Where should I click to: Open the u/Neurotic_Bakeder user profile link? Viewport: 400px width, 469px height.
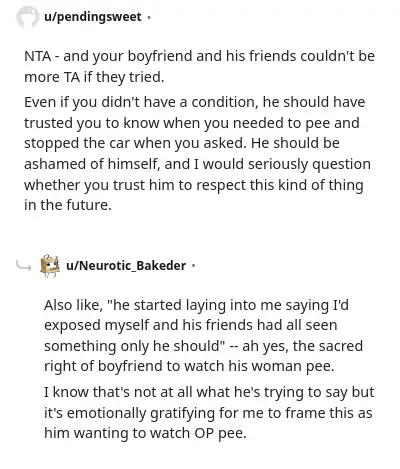click(x=126, y=266)
